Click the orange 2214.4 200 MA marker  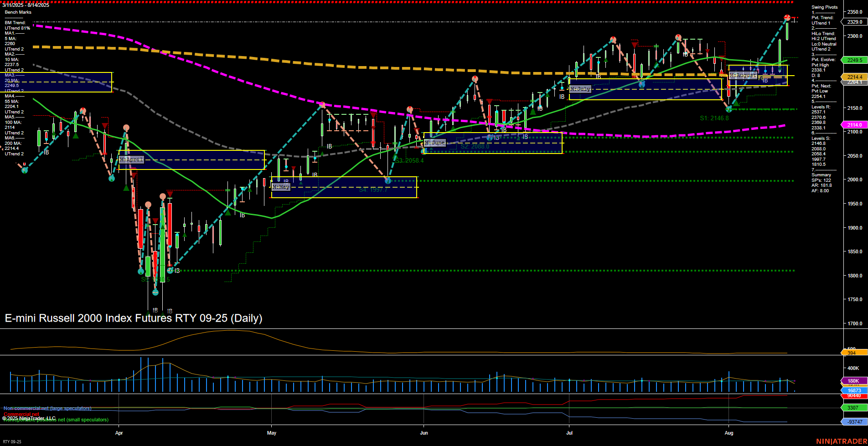855,77
